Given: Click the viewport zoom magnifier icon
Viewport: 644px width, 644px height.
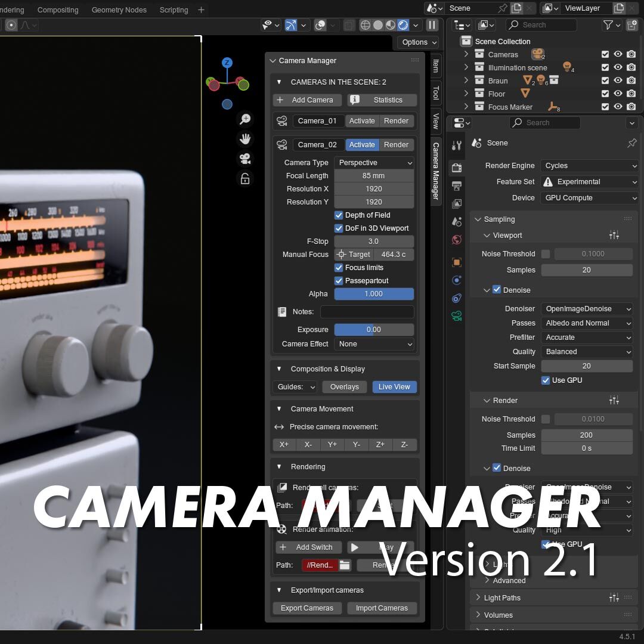Looking at the screenshot, I should point(244,119).
